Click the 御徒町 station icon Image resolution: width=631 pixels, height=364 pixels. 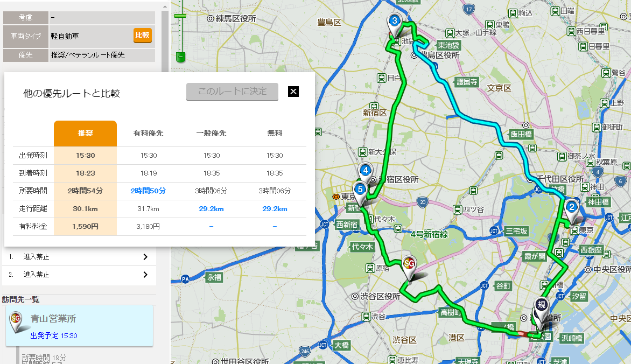(597, 128)
